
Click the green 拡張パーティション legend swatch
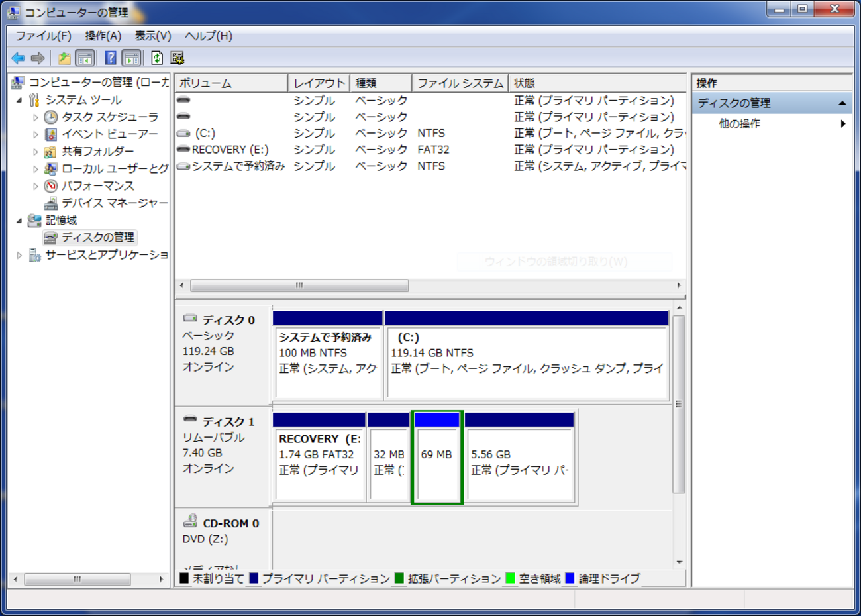(399, 578)
